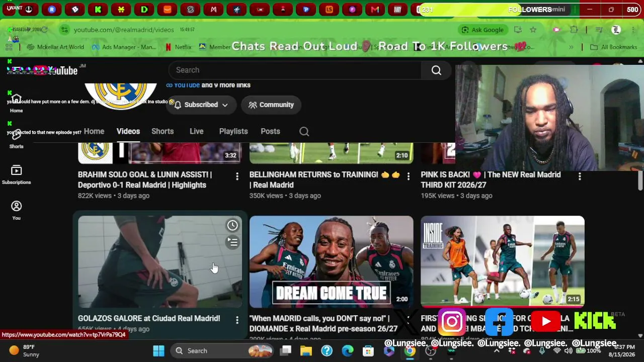Click the page vertical scrollbar
644x362 pixels.
640,180
